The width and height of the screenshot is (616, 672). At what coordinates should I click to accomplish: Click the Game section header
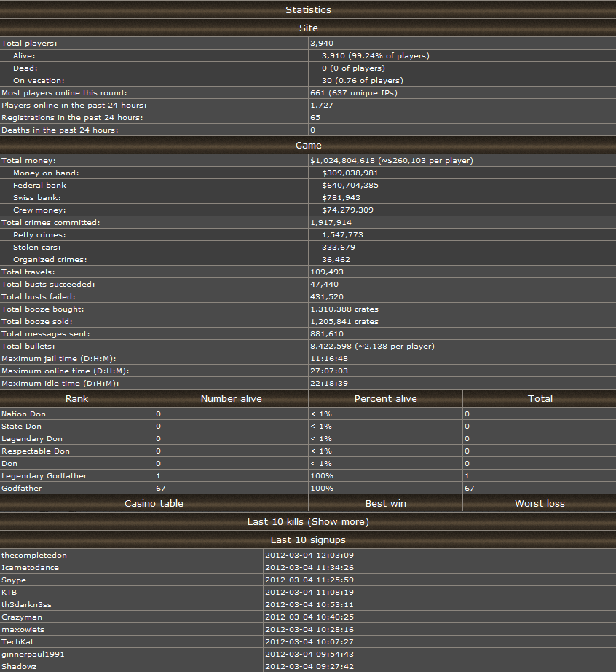[308, 146]
